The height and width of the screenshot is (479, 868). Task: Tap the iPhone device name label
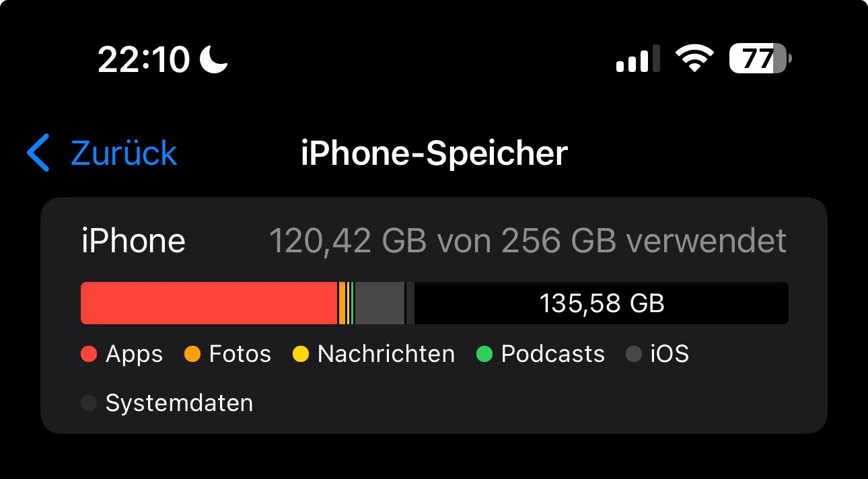tap(133, 241)
